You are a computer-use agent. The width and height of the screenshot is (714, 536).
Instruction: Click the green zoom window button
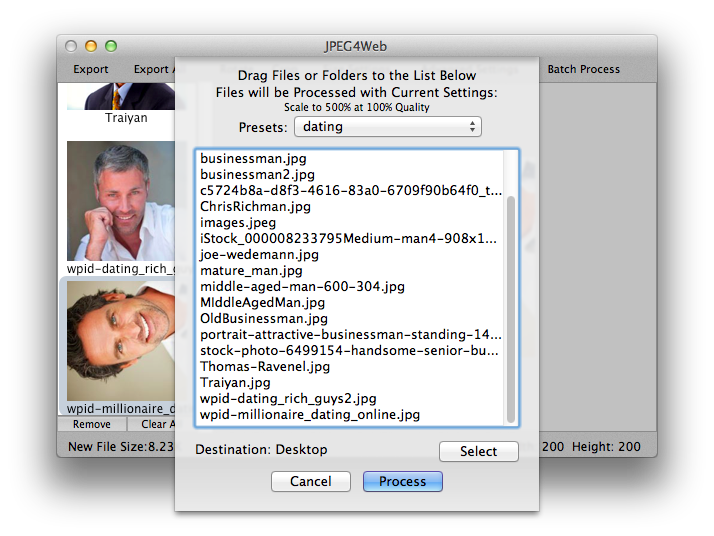click(x=111, y=46)
